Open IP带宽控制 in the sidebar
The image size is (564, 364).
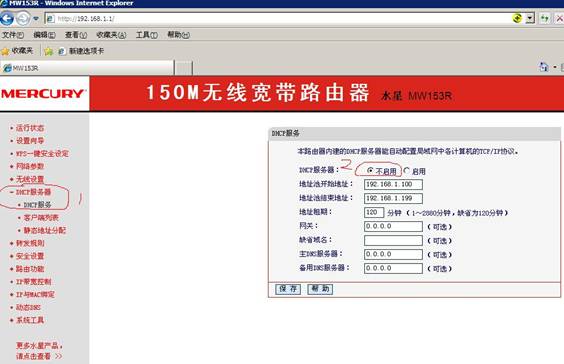pos(33,282)
